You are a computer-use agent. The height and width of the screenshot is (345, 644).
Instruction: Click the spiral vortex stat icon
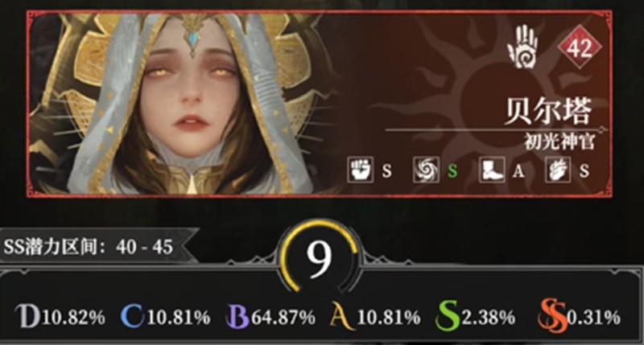(426, 170)
